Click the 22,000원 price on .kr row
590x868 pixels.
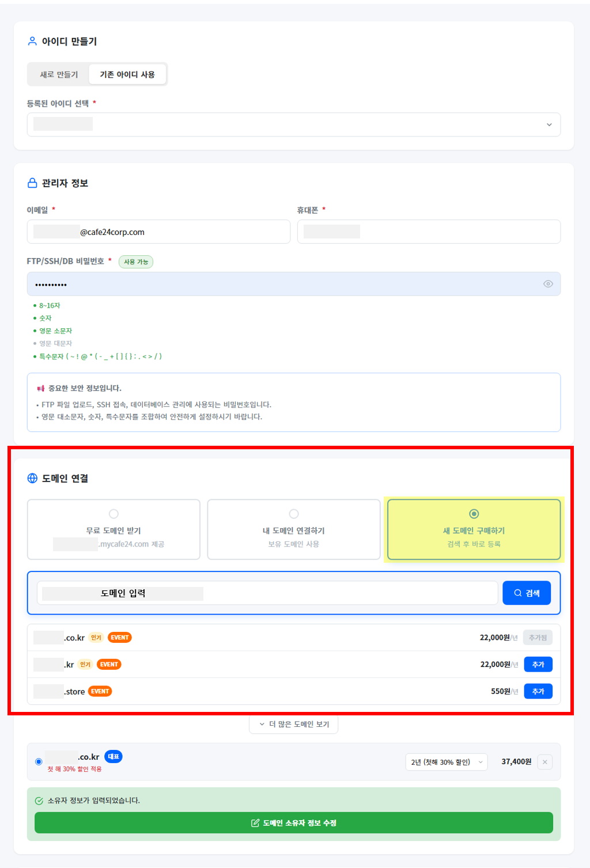pyautogui.click(x=496, y=664)
